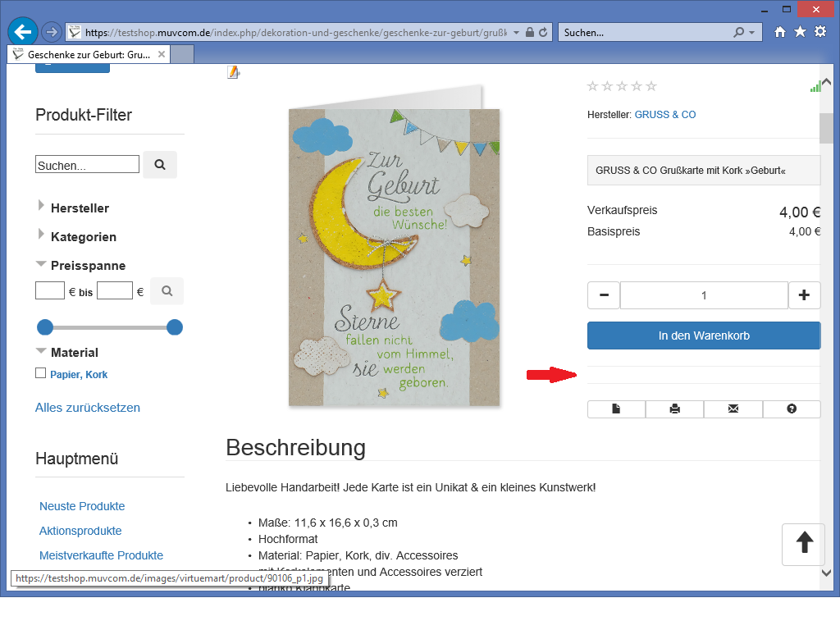Viewport: 840px width, 630px height.
Task: Decrease quantity with the minus button
Action: 604,295
